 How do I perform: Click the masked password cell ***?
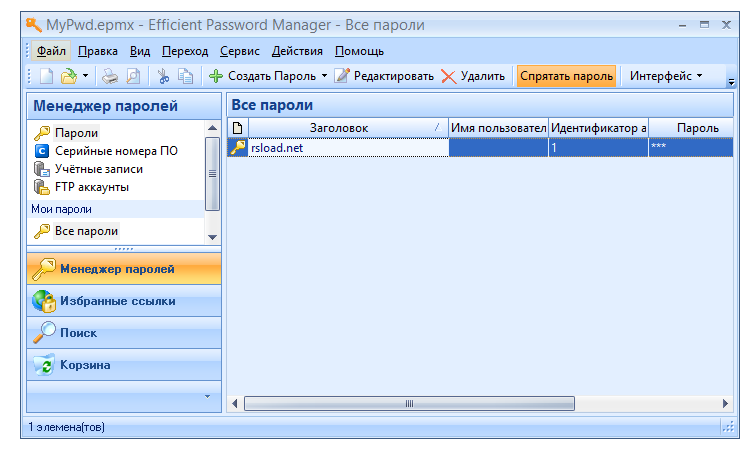click(x=691, y=148)
